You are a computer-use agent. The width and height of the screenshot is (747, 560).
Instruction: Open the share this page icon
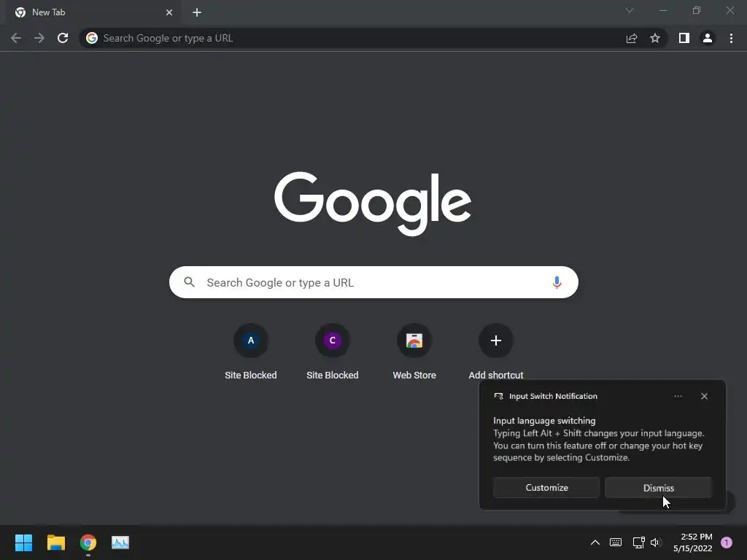pyautogui.click(x=632, y=38)
